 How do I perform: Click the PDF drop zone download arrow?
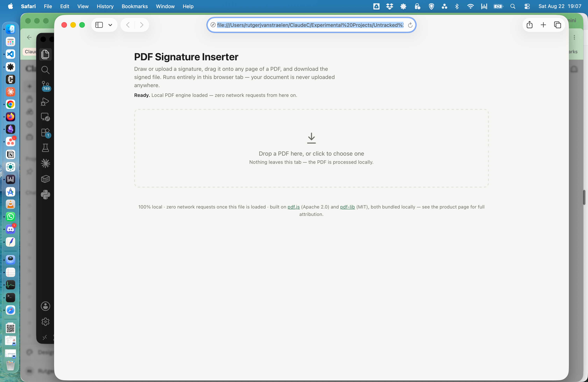pos(311,138)
